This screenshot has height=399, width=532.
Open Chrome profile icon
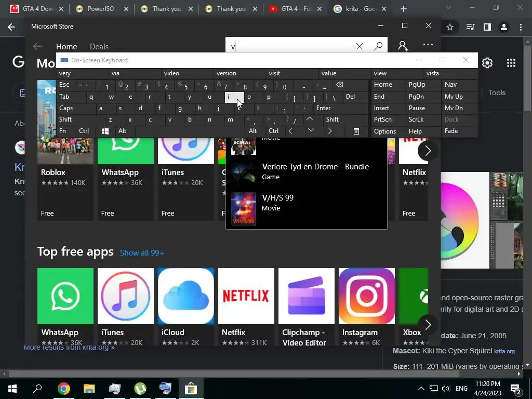point(504,27)
